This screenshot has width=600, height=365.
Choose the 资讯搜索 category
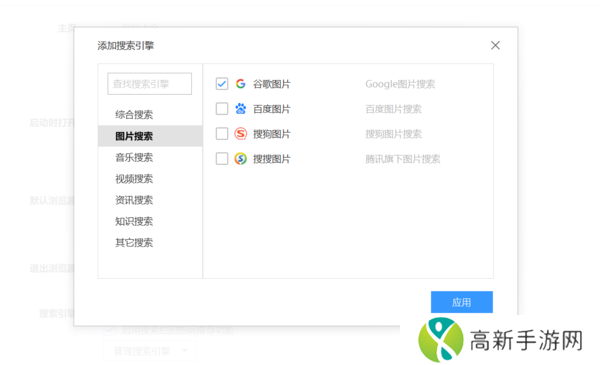tap(150, 200)
